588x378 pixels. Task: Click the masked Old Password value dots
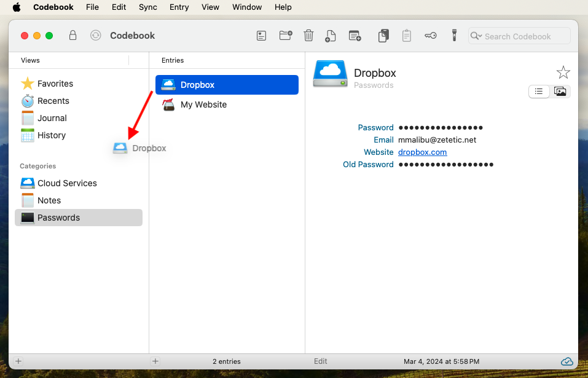446,165
